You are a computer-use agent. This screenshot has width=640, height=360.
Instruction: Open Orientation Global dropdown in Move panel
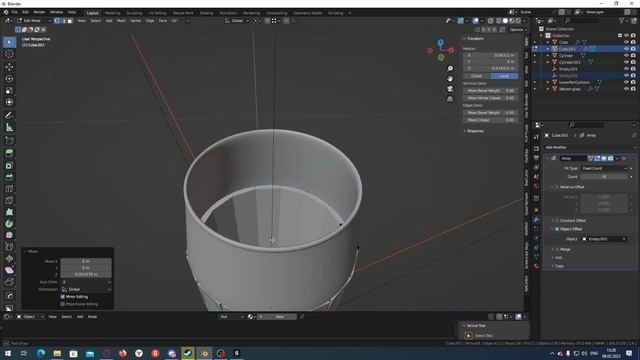86,289
